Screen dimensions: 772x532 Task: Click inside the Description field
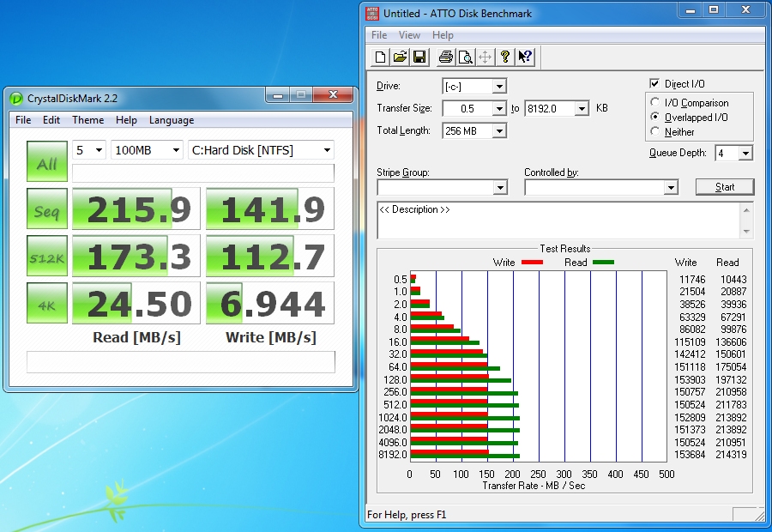pos(558,219)
